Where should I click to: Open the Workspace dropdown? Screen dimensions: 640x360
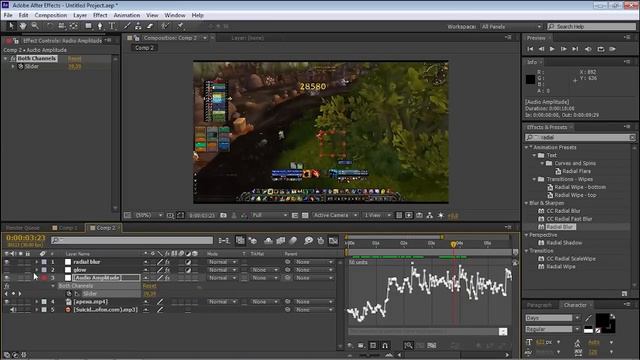(511, 27)
